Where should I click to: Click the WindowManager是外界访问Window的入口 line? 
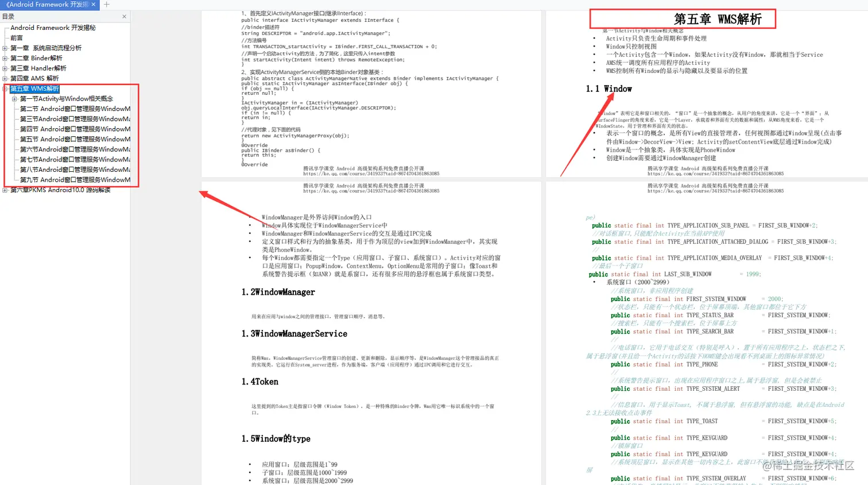click(x=317, y=218)
